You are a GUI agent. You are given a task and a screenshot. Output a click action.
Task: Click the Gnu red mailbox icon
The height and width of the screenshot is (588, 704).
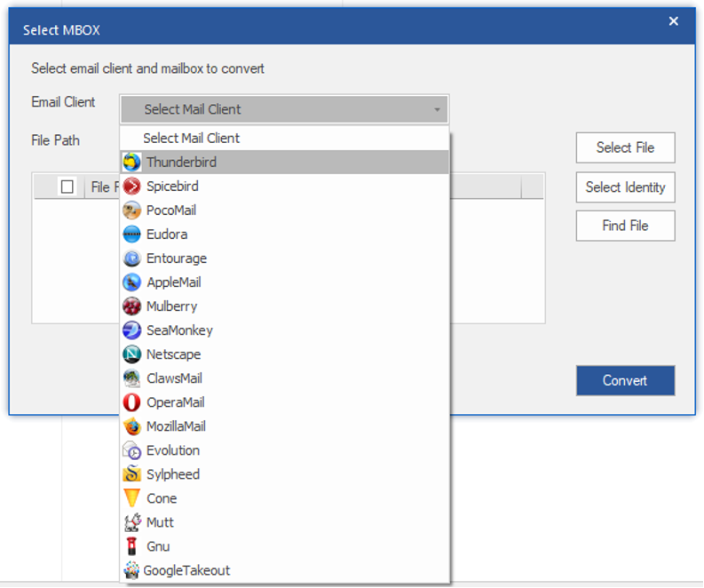point(131,546)
